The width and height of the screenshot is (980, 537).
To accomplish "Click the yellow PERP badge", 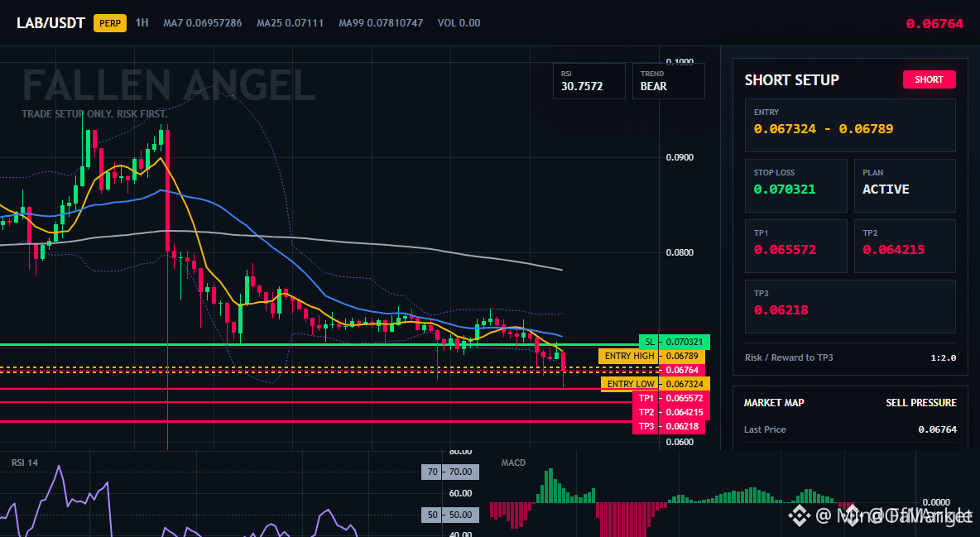I will [x=110, y=23].
